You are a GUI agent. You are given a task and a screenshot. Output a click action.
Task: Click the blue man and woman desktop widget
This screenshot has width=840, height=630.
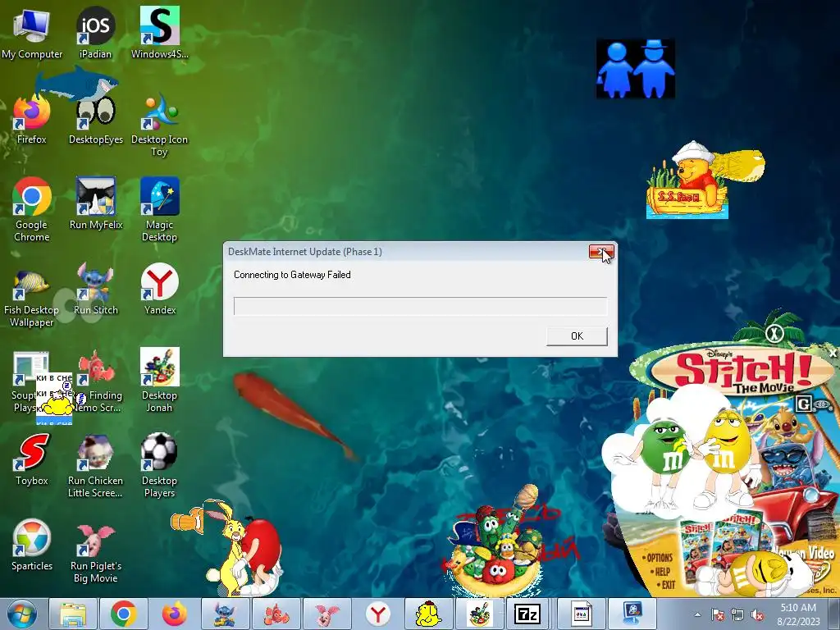pos(636,69)
